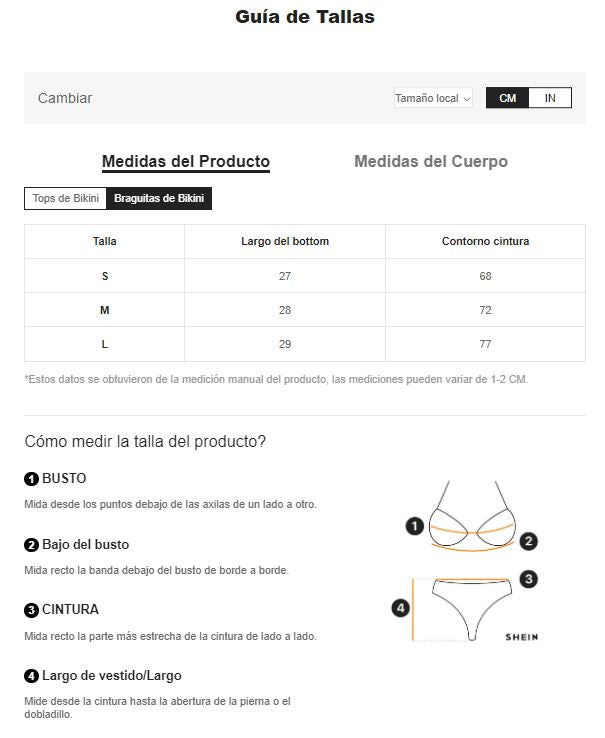Click marker 4 on the bikini diagram
605x738 pixels.
[x=400, y=607]
